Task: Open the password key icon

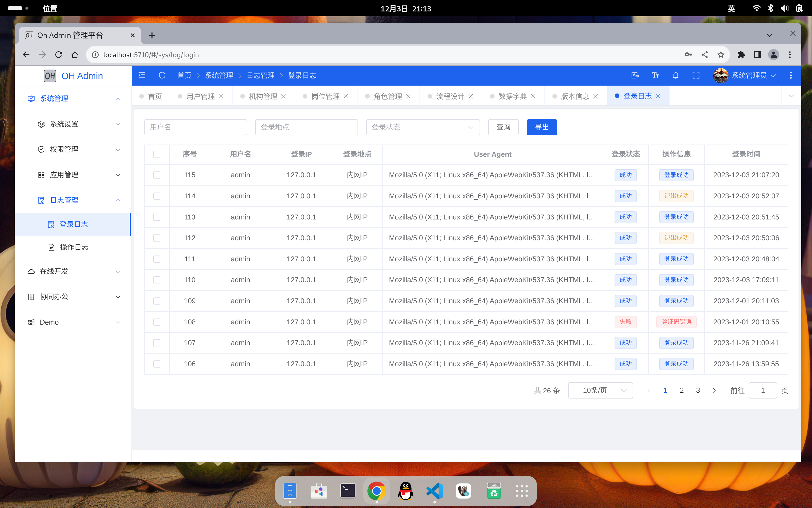Action: click(x=688, y=54)
